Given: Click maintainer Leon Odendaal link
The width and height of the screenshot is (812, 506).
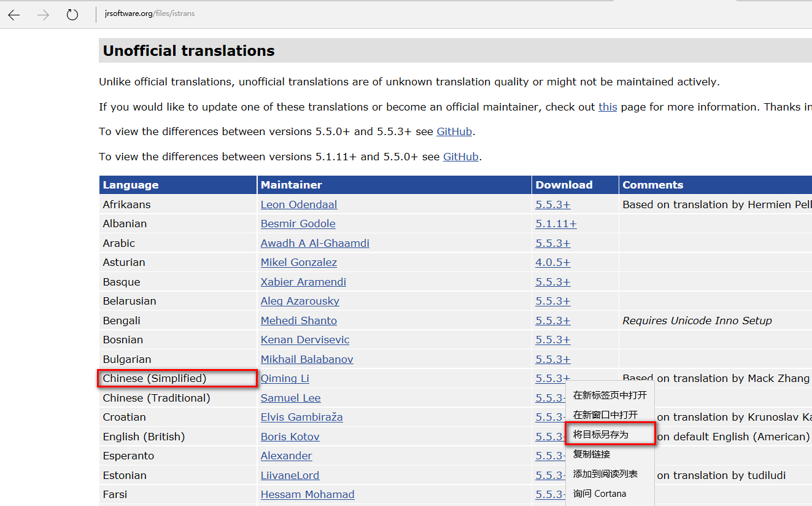Looking at the screenshot, I should pyautogui.click(x=299, y=204).
